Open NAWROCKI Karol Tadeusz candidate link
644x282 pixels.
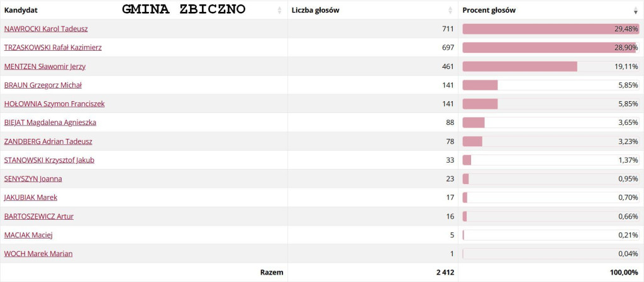[x=45, y=29]
